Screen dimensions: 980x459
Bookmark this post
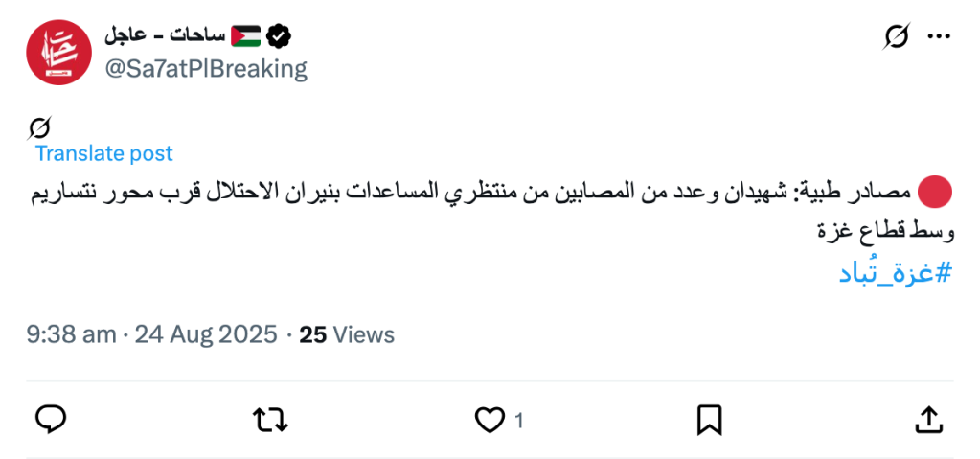tap(709, 419)
